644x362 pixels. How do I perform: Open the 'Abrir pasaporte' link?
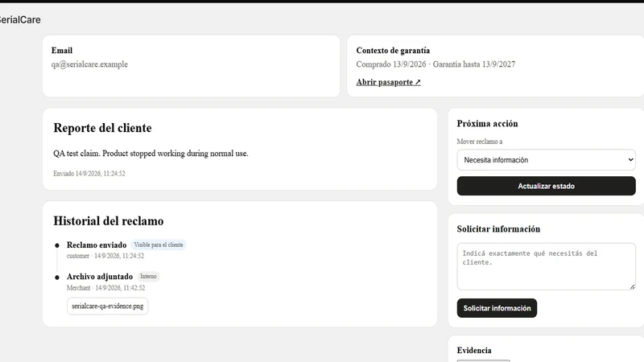click(x=388, y=82)
